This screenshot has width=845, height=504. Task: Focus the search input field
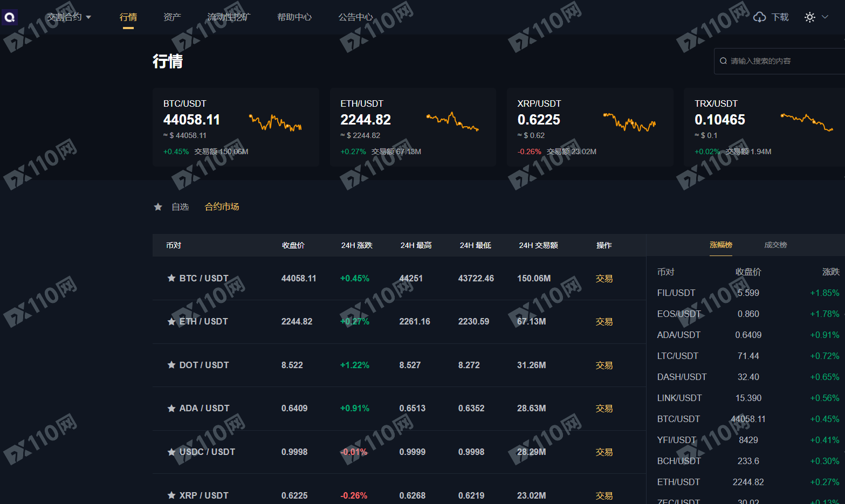[x=782, y=61]
